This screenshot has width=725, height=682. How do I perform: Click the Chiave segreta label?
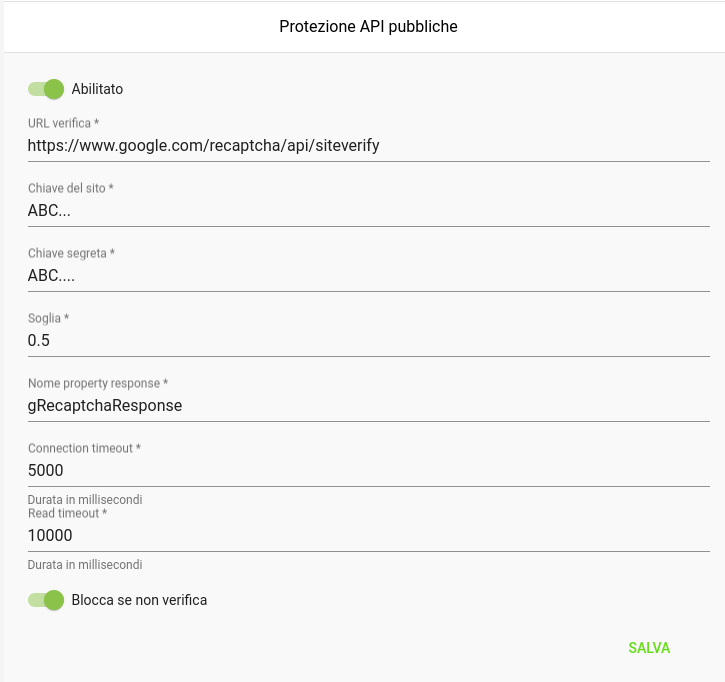pos(71,253)
